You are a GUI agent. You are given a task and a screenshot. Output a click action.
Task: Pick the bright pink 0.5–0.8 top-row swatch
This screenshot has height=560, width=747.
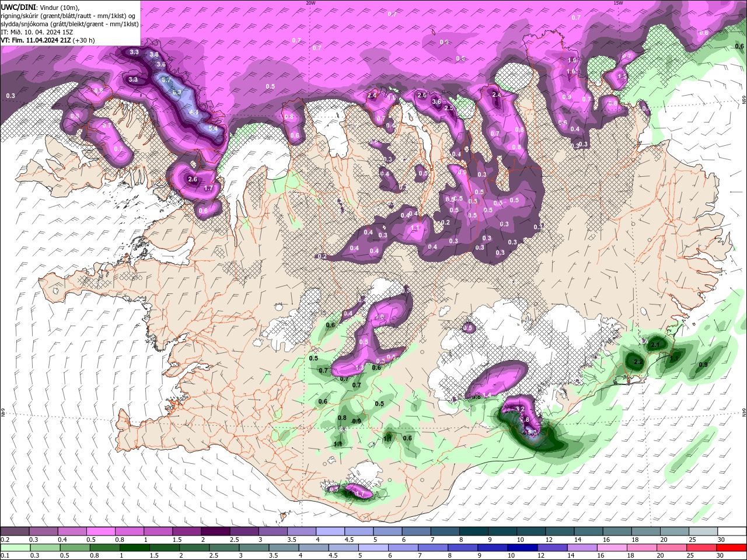pyautogui.click(x=100, y=531)
